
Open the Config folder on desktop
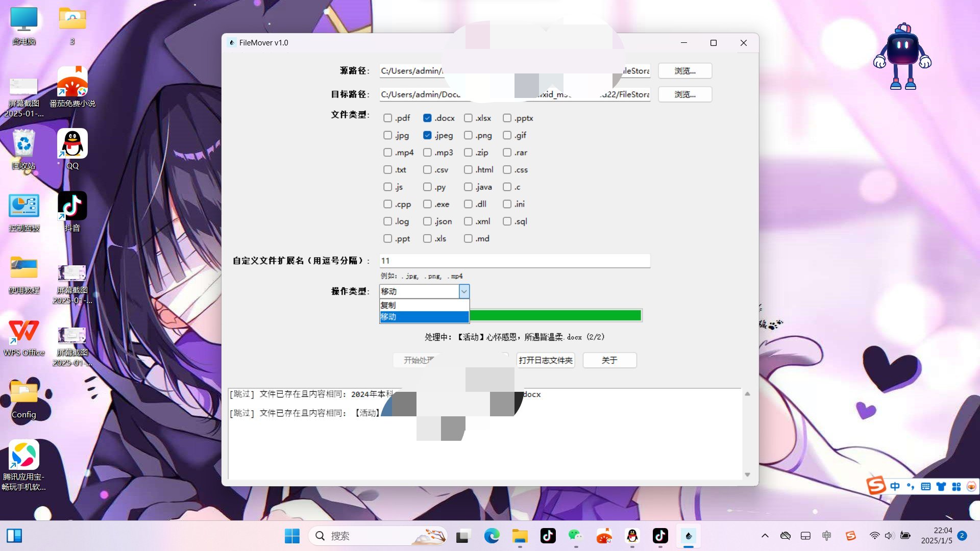23,399
